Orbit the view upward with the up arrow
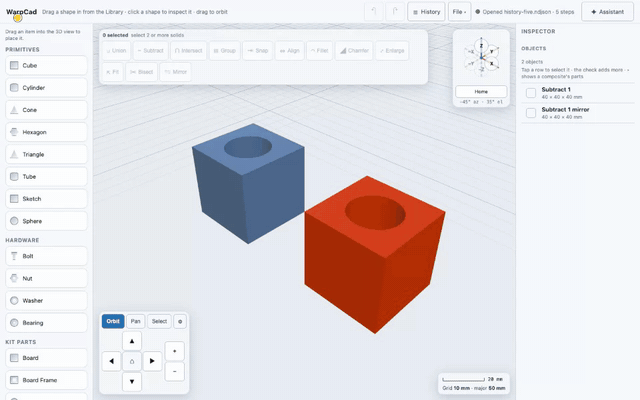The image size is (640, 400). [132, 341]
